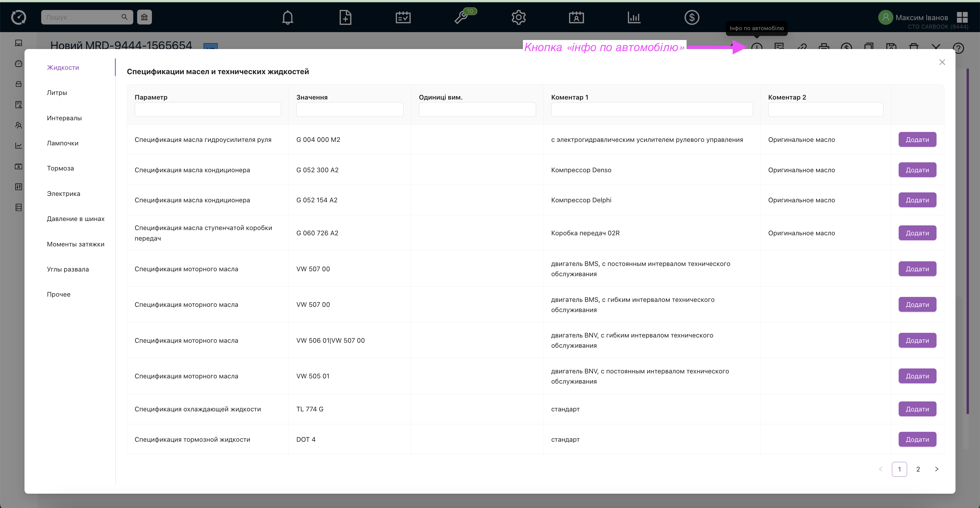
Task: Open the settings gear icon
Action: coord(519,18)
